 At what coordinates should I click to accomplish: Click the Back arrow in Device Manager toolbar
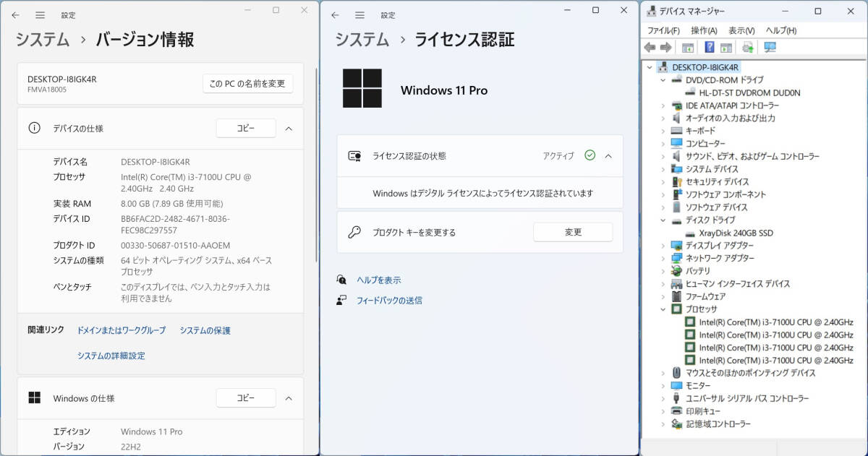click(x=650, y=48)
